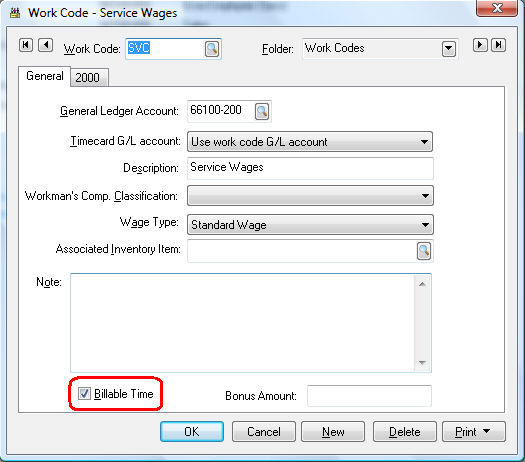Confirm with the OK button
Screen dimensions: 525x462
[x=192, y=432]
